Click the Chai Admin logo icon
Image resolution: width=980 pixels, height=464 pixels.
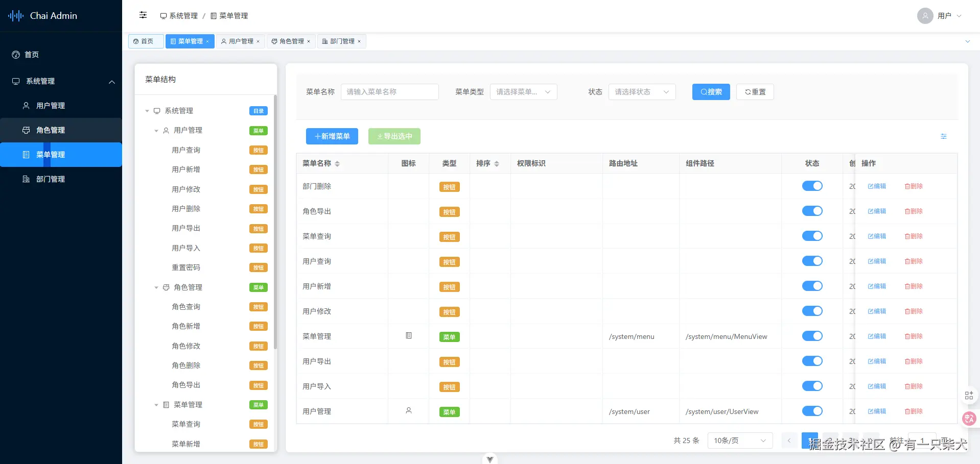click(x=16, y=16)
